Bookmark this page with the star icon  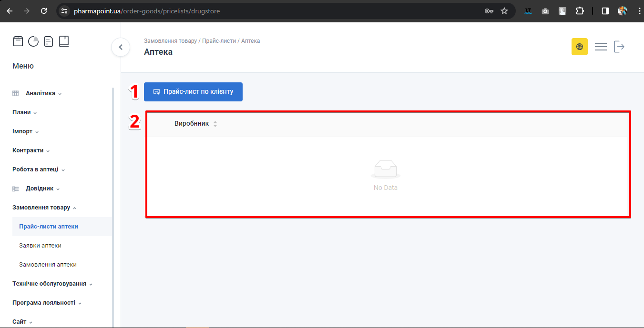504,11
